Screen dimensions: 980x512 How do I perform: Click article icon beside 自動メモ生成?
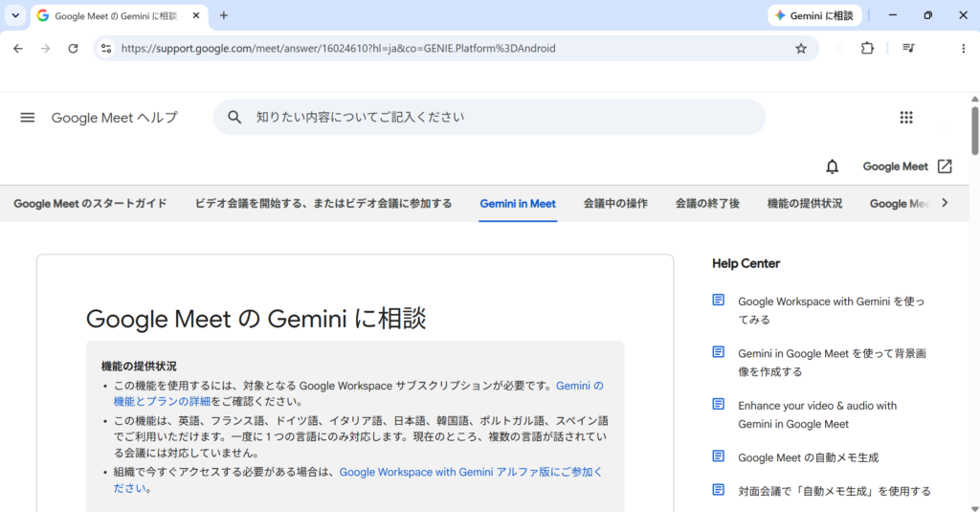[718, 456]
